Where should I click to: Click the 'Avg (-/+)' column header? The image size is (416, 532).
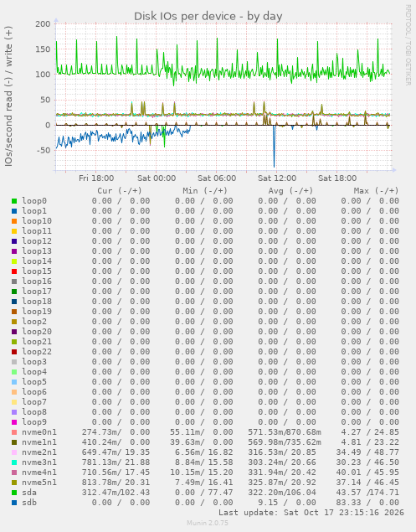coord(290,191)
